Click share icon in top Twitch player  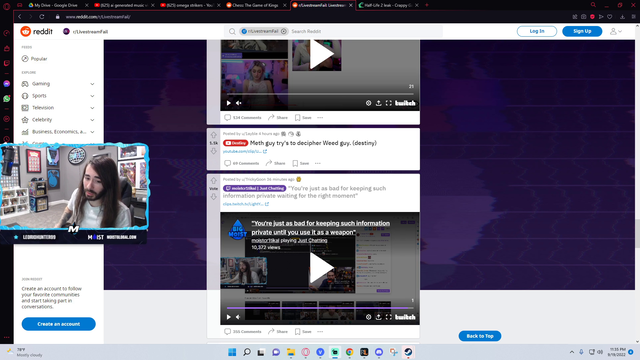pos(378,103)
